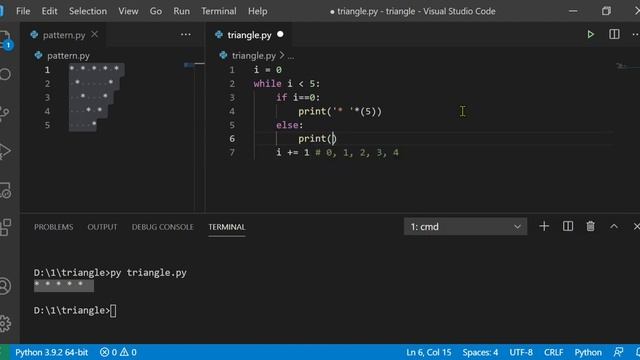Run Python file with play button

590,34
